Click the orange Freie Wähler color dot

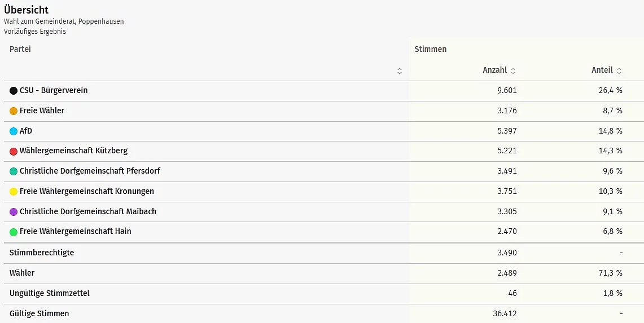tap(14, 111)
